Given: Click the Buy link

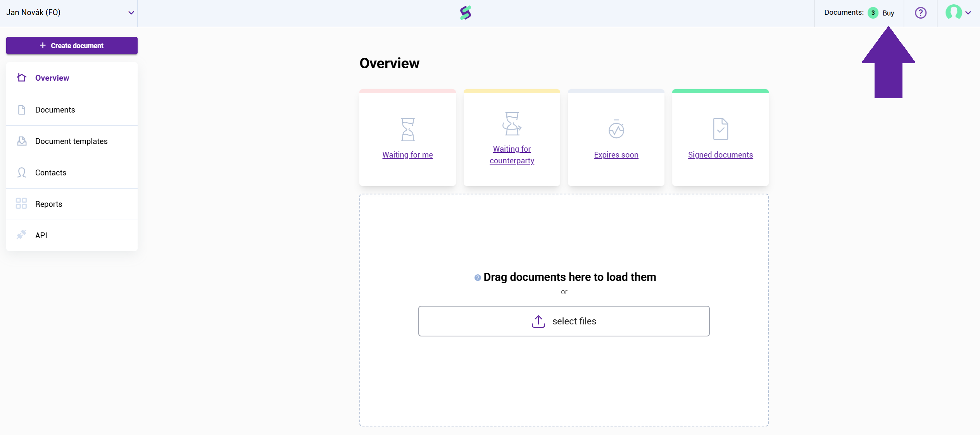Looking at the screenshot, I should (x=888, y=13).
